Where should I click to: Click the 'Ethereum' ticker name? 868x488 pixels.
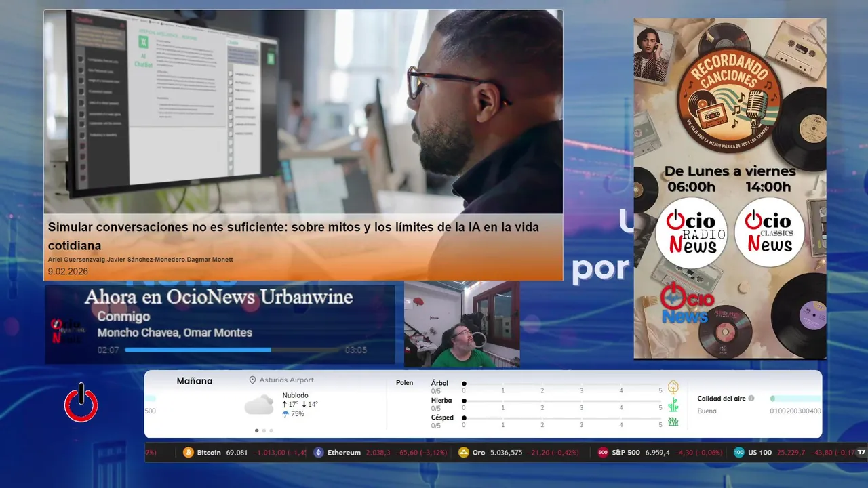coord(344,453)
